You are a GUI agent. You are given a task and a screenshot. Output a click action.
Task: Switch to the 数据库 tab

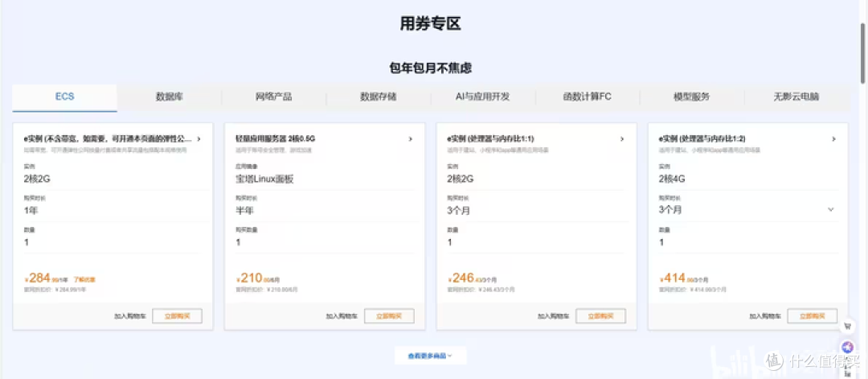pyautogui.click(x=170, y=97)
